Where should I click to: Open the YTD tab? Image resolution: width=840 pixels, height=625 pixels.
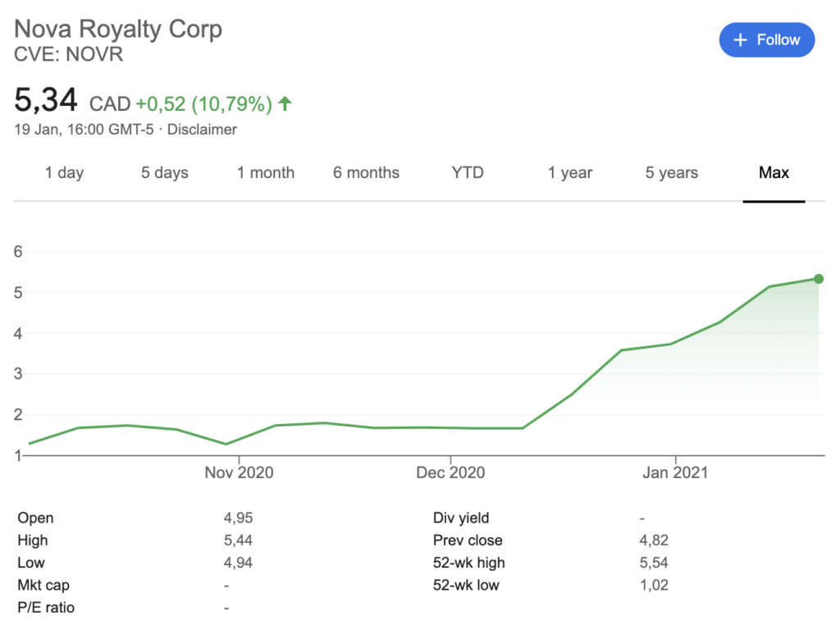pyautogui.click(x=468, y=173)
